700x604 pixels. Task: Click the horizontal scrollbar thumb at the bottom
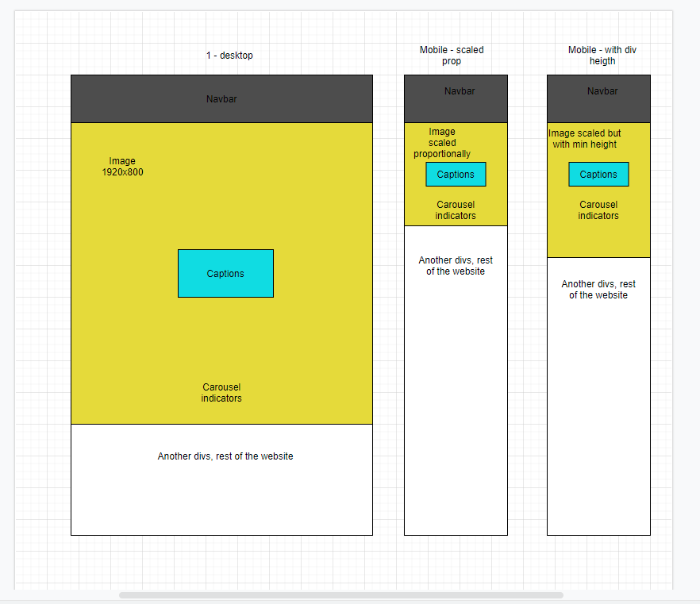(x=341, y=595)
